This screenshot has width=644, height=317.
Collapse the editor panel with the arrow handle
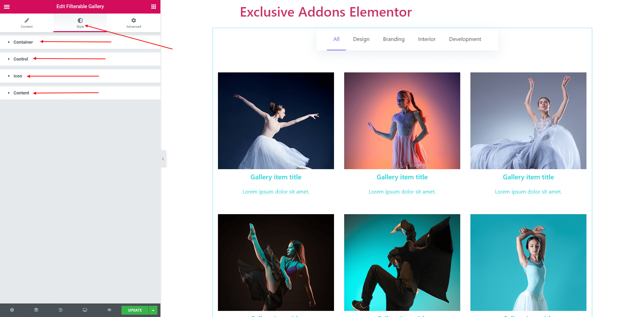tap(163, 159)
